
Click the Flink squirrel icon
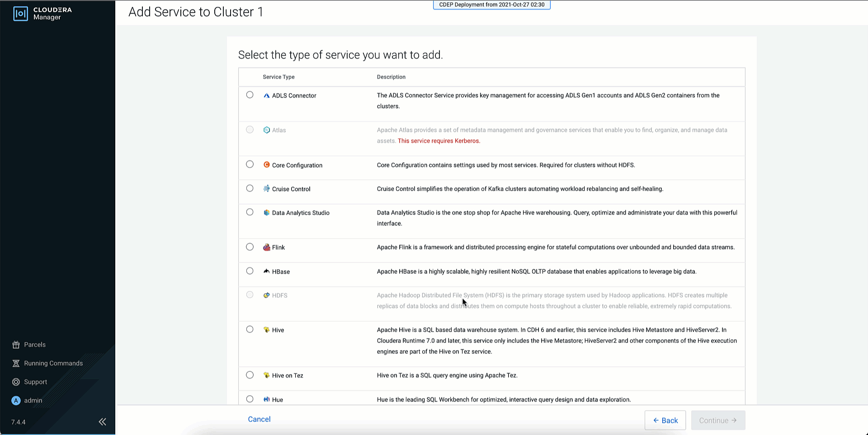[266, 247]
